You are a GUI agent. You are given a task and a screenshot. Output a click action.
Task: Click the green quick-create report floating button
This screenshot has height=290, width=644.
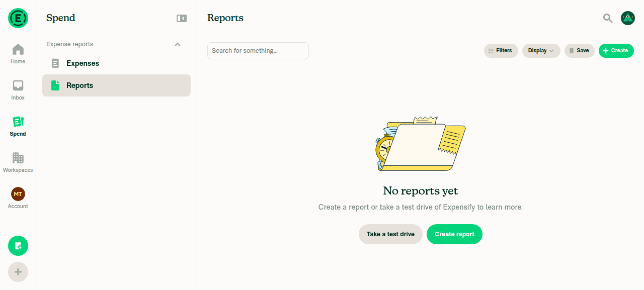(18, 246)
